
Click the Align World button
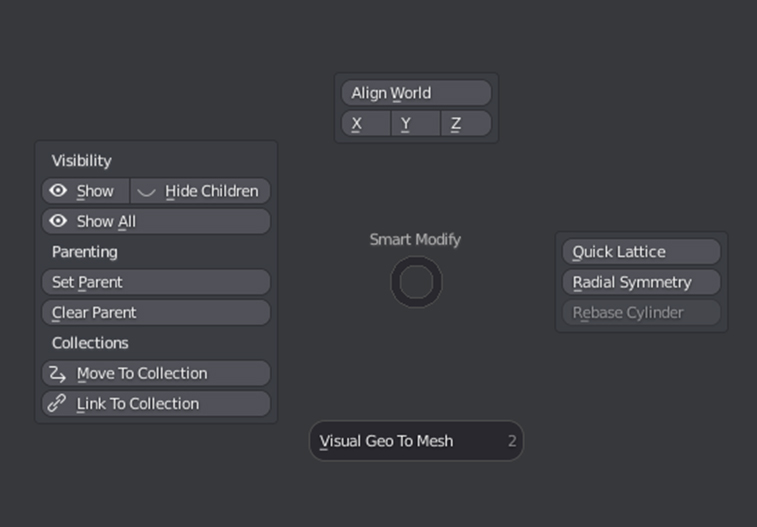tap(416, 93)
